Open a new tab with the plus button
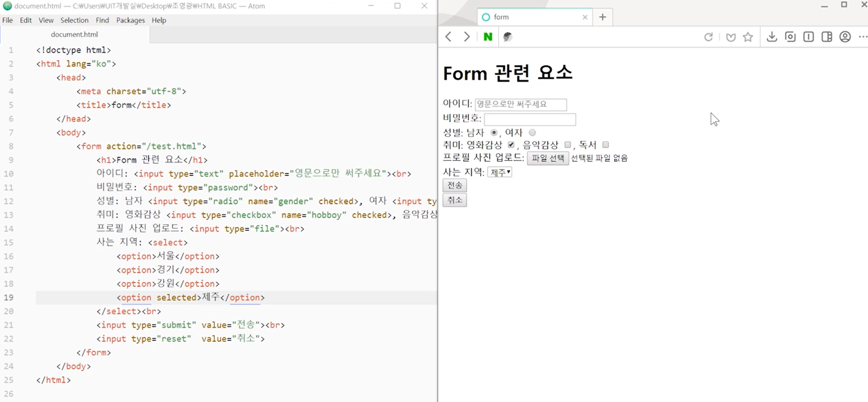 (603, 17)
